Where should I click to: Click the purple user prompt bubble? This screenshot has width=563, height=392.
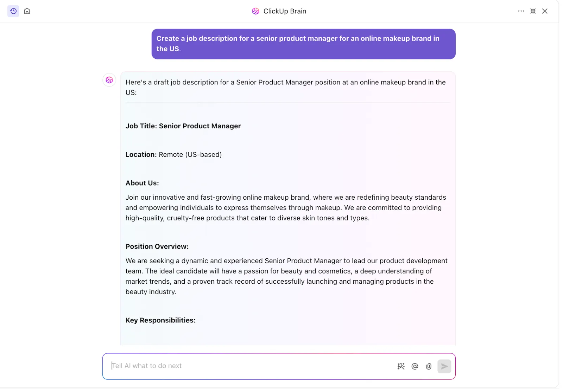pos(304,44)
